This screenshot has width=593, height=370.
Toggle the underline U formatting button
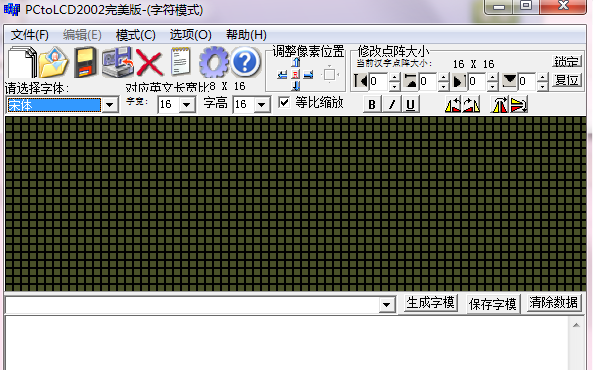pos(411,104)
